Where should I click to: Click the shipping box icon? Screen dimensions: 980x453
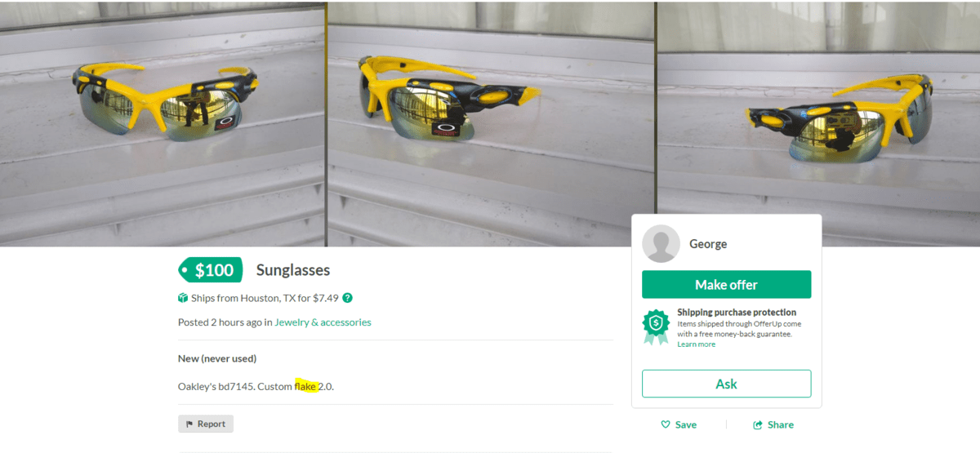[x=183, y=298]
